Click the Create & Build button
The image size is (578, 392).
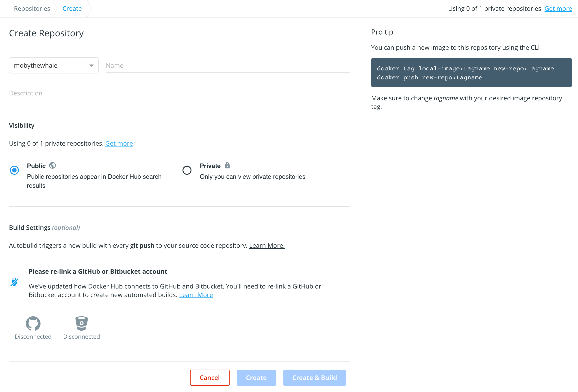tap(314, 378)
